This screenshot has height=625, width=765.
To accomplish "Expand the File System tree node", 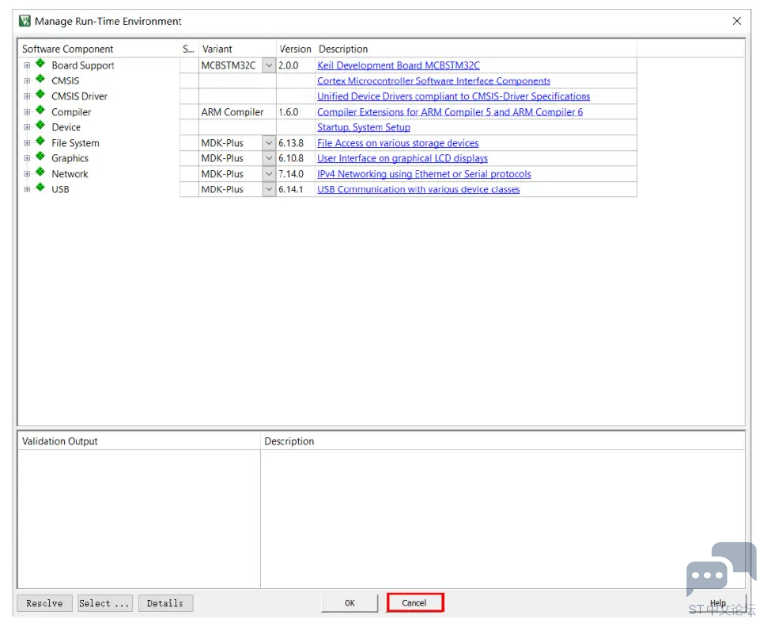I will click(27, 143).
